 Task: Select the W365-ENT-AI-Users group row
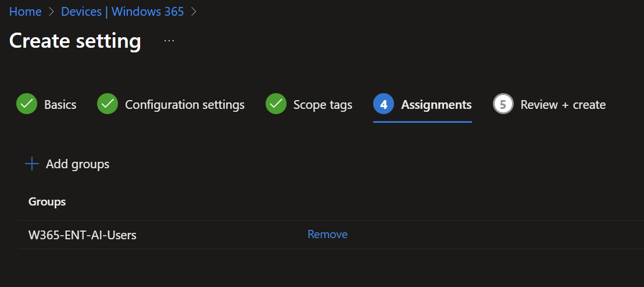point(83,235)
